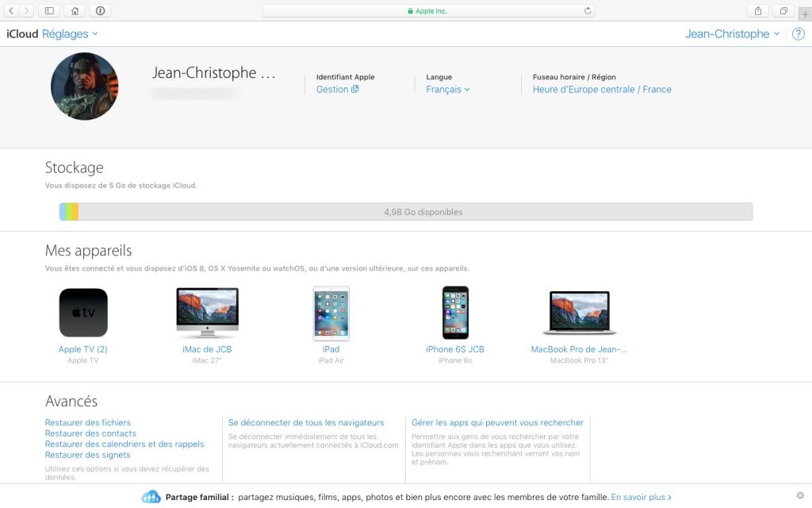Image resolution: width=812 pixels, height=508 pixels.
Task: Click the 4,98 Go disponibles text
Action: click(x=423, y=212)
